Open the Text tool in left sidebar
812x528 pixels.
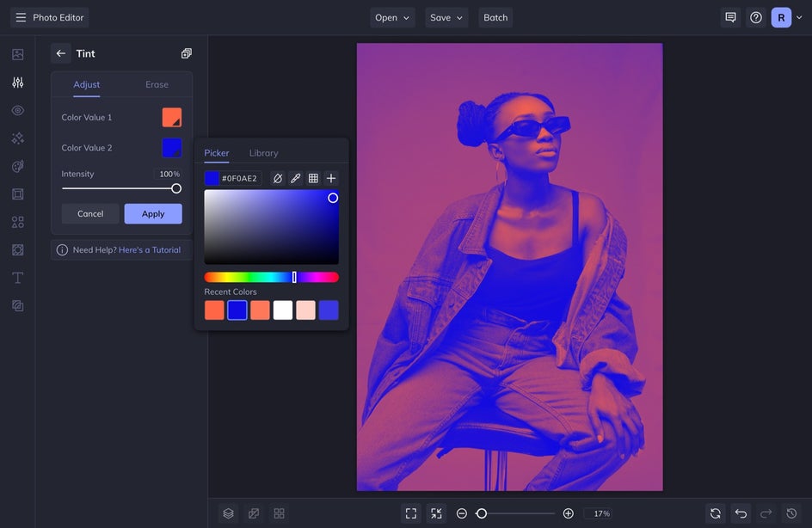click(17, 278)
